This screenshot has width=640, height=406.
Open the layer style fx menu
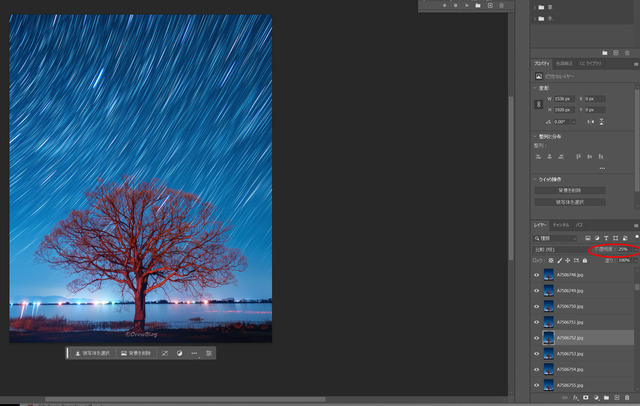[576, 397]
